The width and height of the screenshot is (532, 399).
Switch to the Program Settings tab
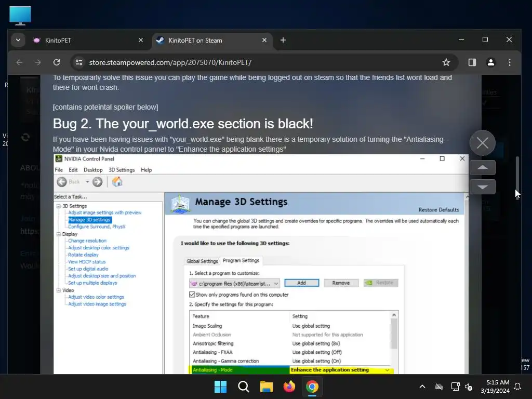point(241,261)
